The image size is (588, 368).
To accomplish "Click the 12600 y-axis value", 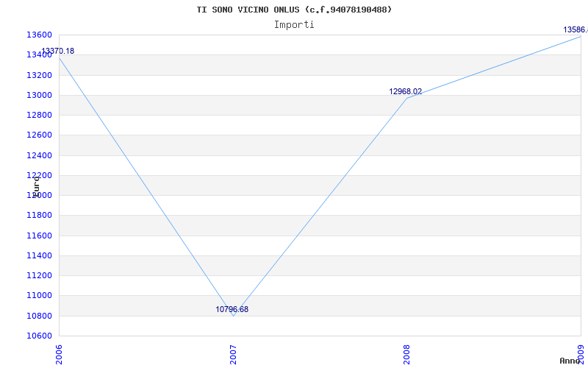I will point(39,135).
